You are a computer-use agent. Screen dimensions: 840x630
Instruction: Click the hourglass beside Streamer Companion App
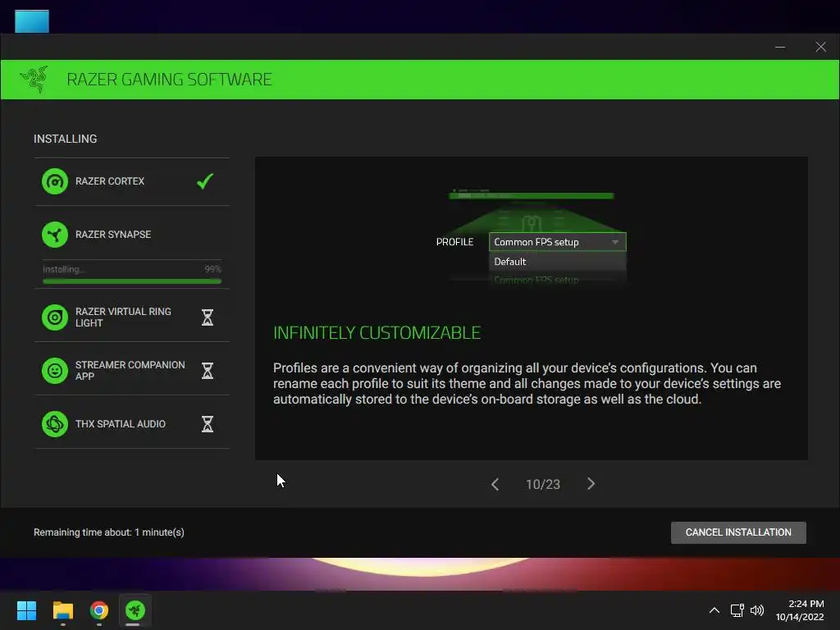click(208, 371)
